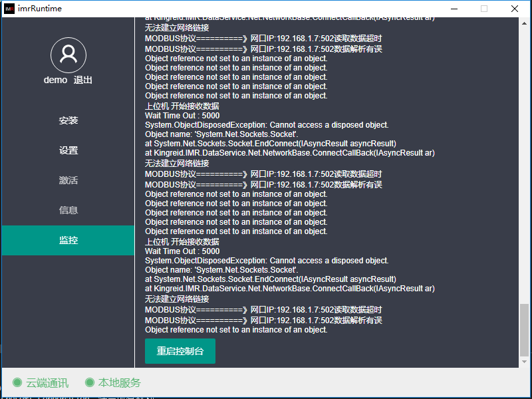
Task: Click the log panel scrollbar thumb
Action: click(x=524, y=329)
